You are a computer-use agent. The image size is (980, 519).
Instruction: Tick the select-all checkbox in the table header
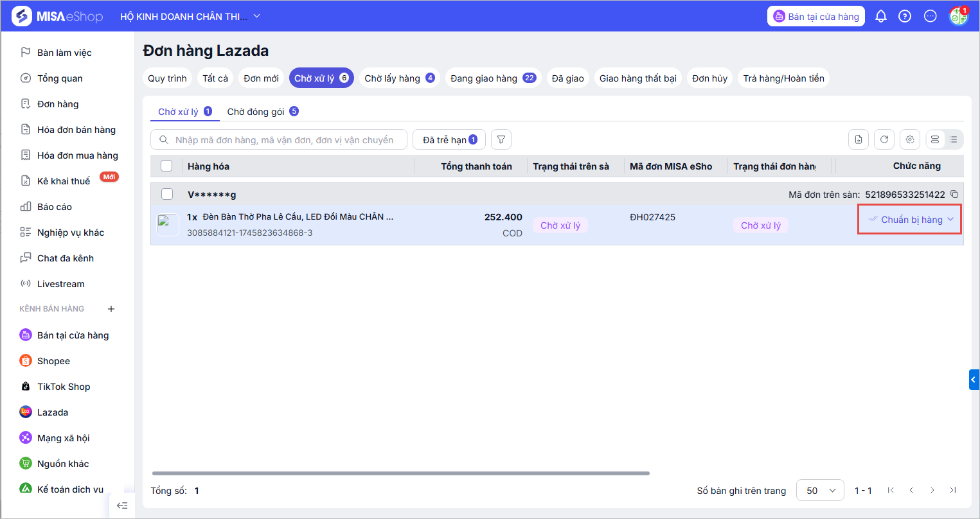pos(166,166)
